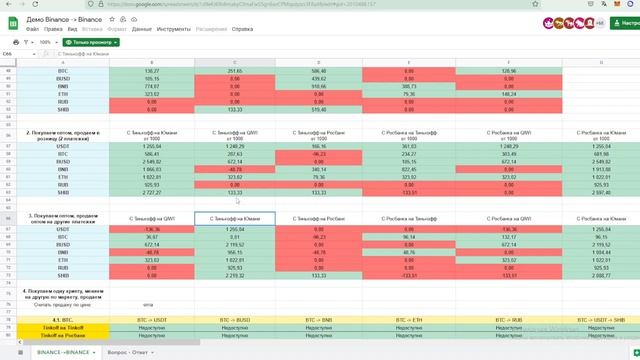Click the document title Демо Binance

pos(64,20)
